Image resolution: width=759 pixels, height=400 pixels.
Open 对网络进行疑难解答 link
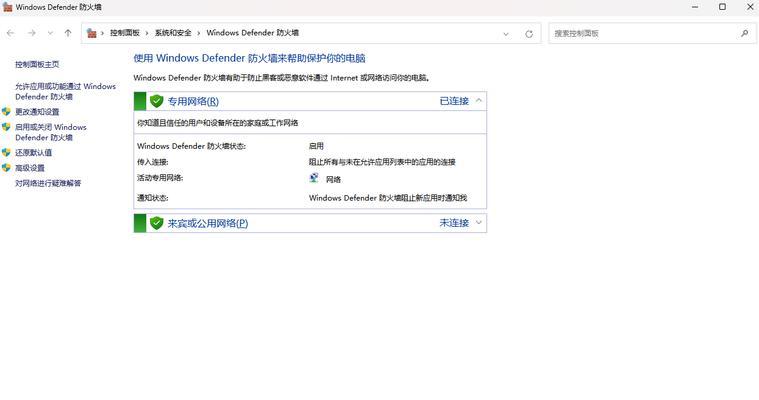click(48, 184)
